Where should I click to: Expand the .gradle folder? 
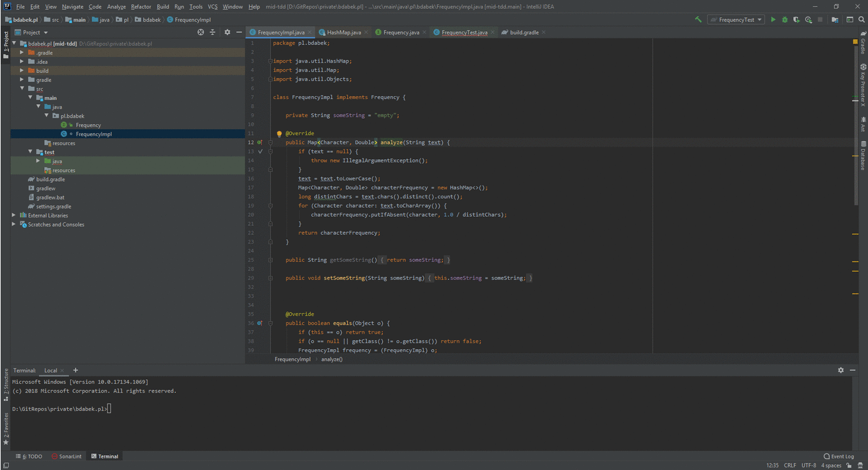(22, 53)
